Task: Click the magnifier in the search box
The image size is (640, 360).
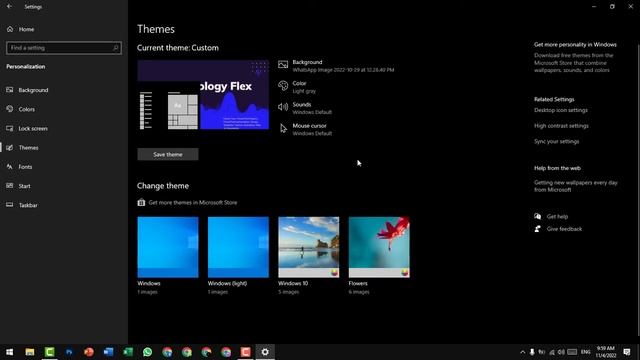Action: coord(116,48)
